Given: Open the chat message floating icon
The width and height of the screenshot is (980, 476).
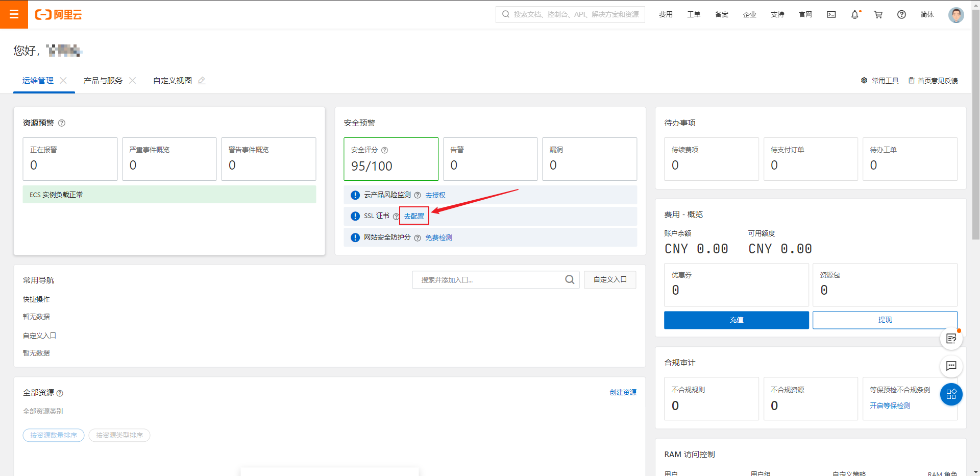Looking at the screenshot, I should coord(951,366).
